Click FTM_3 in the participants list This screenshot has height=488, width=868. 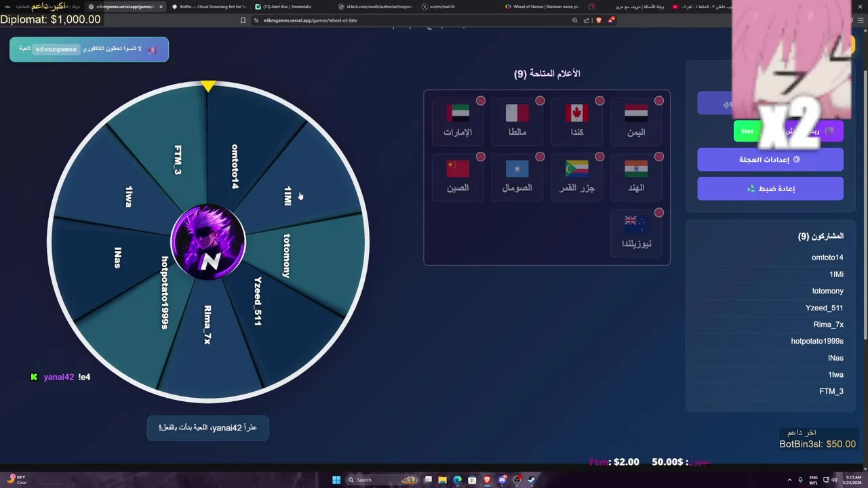click(831, 391)
